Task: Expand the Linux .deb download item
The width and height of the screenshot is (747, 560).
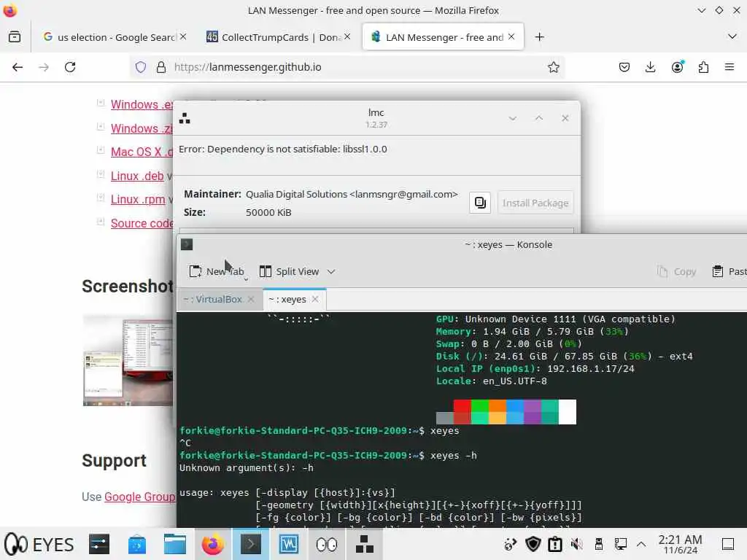Action: [x=101, y=174]
